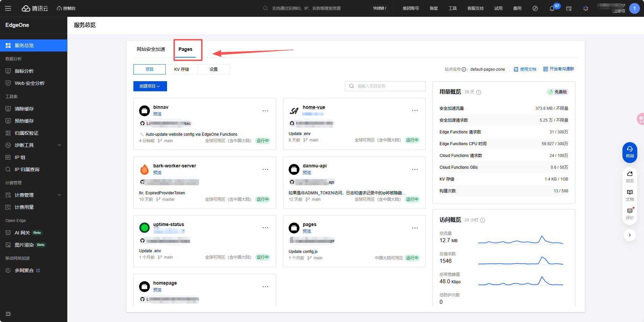Open the more options menu for home-vue
The image size is (644, 322).
[415, 111]
